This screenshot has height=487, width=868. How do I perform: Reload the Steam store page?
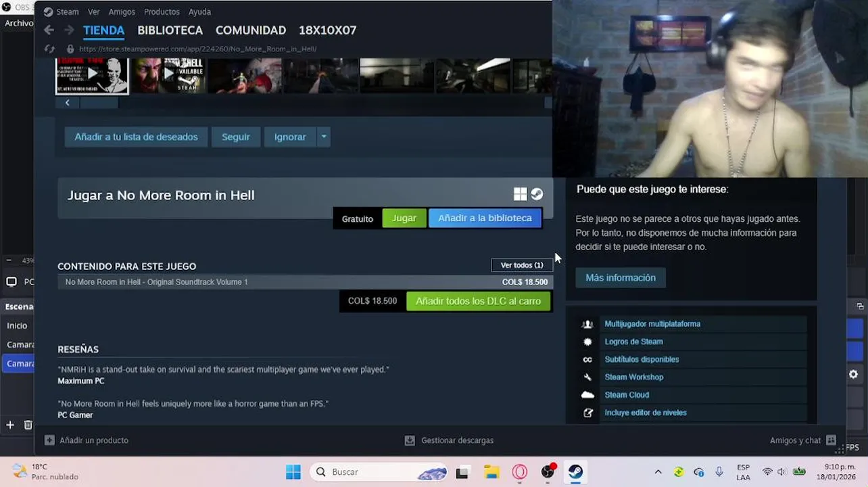49,49
